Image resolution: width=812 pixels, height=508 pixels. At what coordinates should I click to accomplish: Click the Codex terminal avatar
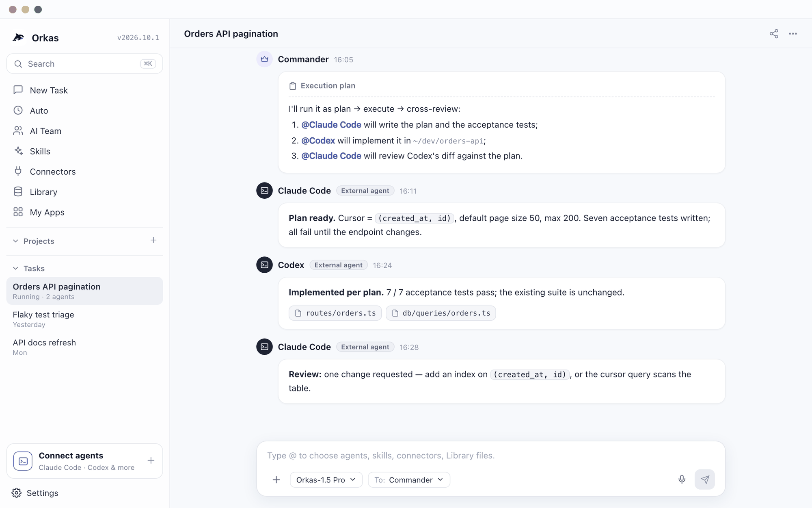[264, 265]
